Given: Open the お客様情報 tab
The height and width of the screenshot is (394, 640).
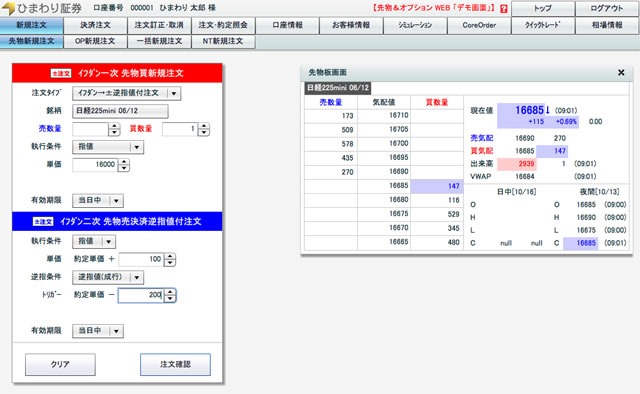Looking at the screenshot, I should 351,25.
